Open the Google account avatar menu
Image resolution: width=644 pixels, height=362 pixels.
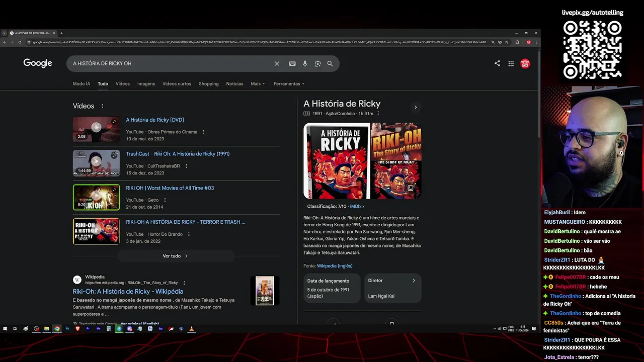[525, 64]
